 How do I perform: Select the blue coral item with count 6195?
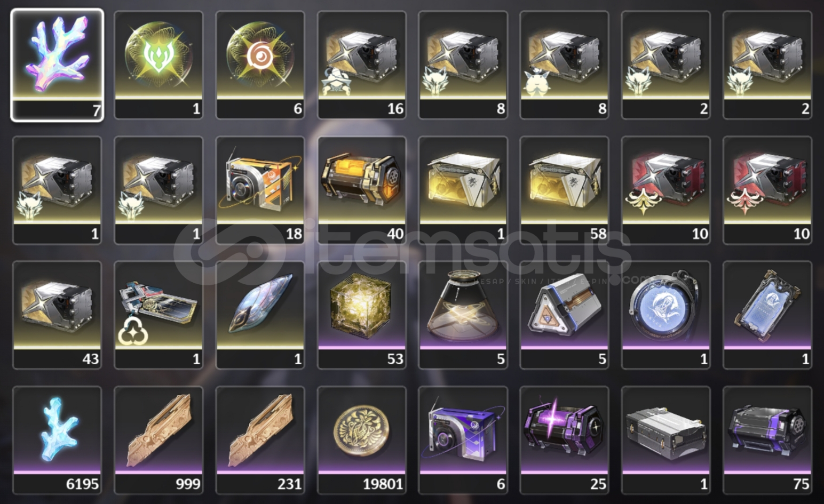tap(57, 441)
